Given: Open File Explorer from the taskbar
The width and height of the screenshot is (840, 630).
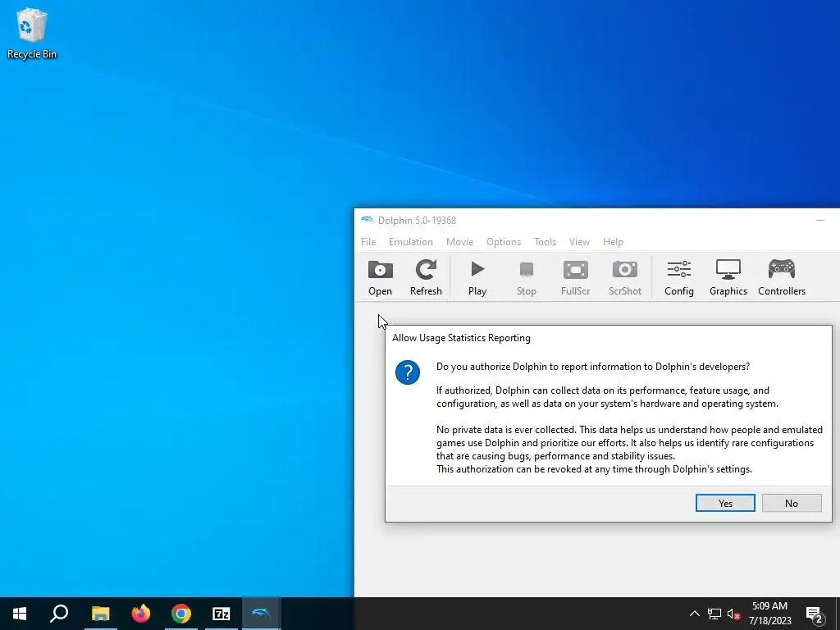Looking at the screenshot, I should pyautogui.click(x=100, y=614).
